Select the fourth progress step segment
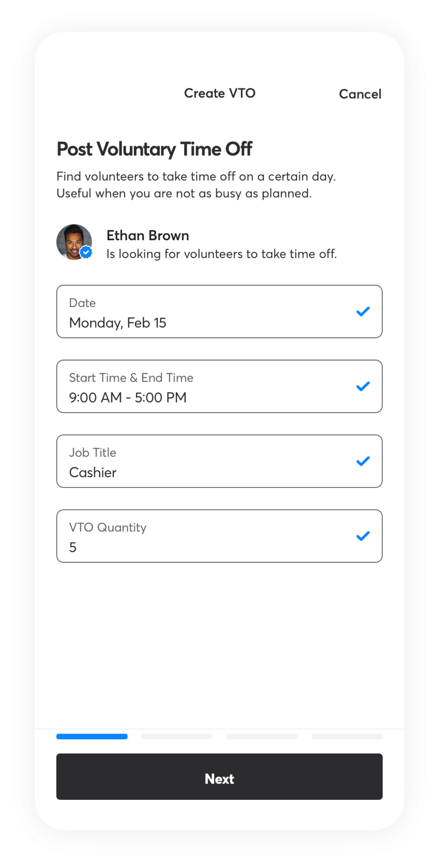 347,736
